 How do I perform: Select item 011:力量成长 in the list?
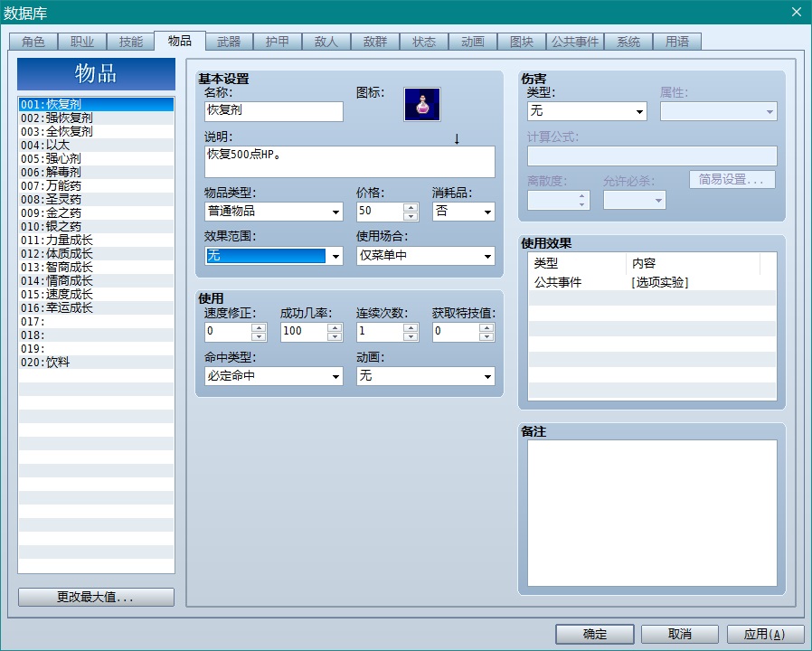click(x=96, y=241)
